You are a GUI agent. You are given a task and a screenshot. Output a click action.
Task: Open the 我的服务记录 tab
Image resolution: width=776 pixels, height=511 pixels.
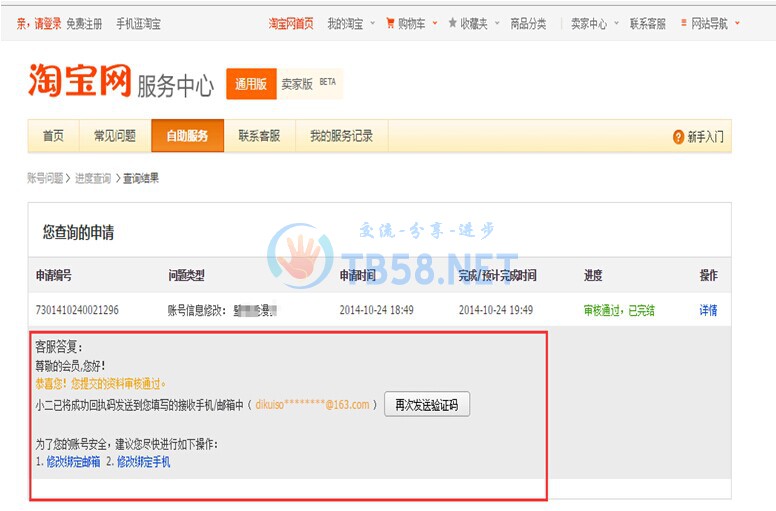(x=341, y=136)
